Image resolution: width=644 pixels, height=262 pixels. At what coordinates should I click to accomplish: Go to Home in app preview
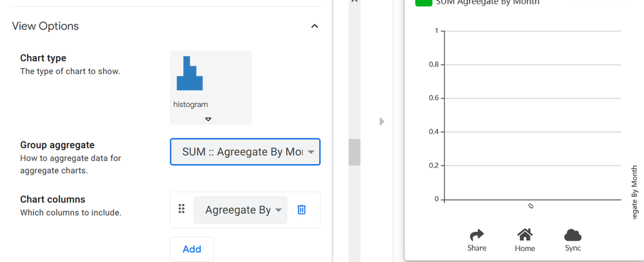tap(525, 235)
